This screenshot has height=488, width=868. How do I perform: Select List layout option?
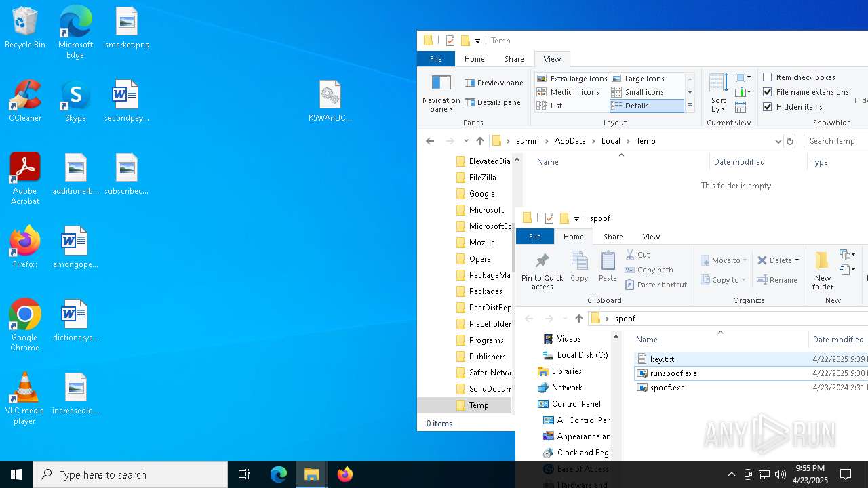point(572,106)
